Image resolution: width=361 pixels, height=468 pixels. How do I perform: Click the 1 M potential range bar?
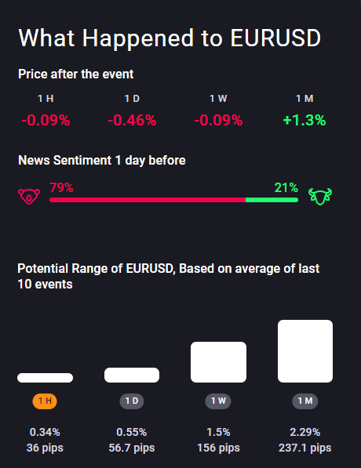click(305, 351)
